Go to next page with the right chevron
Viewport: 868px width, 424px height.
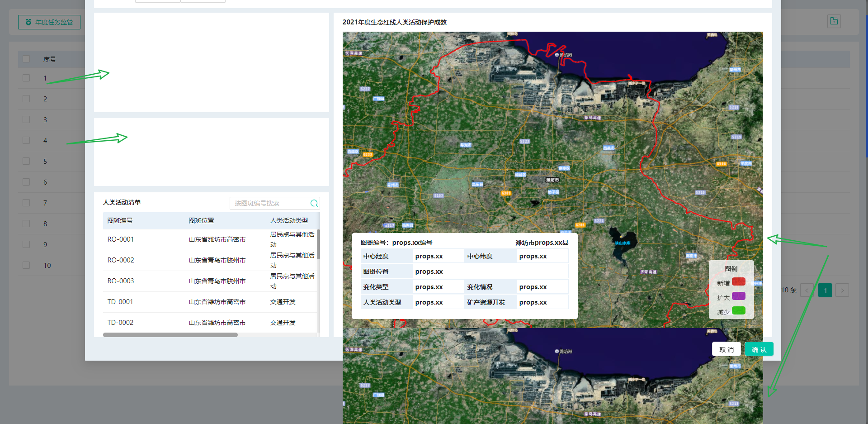point(842,290)
